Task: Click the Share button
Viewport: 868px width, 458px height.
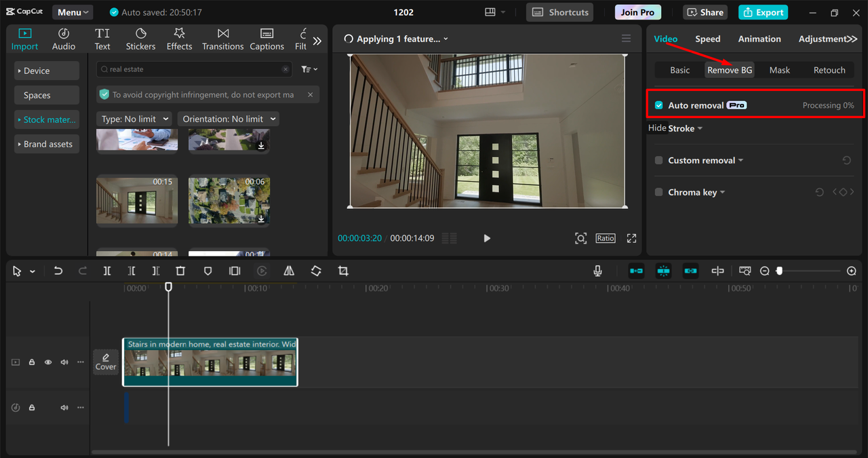Action: (705, 12)
